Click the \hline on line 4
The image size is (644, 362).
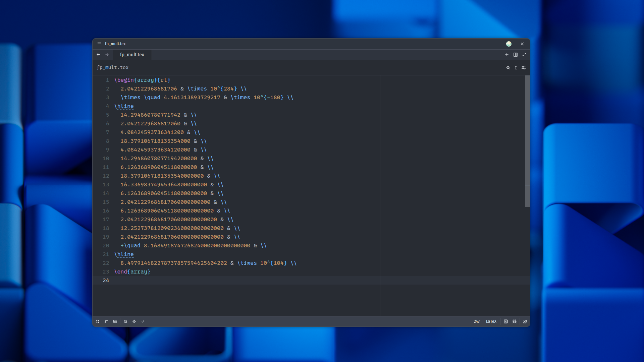(x=124, y=106)
